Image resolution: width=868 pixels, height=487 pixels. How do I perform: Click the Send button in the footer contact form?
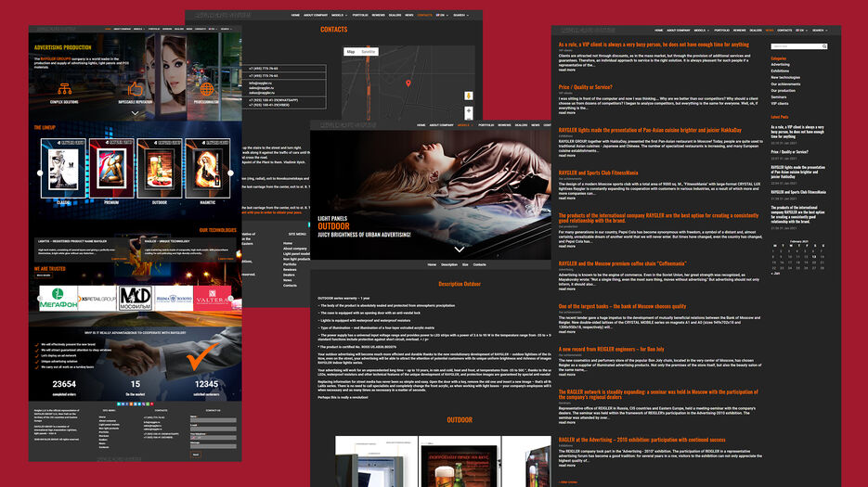tap(195, 455)
